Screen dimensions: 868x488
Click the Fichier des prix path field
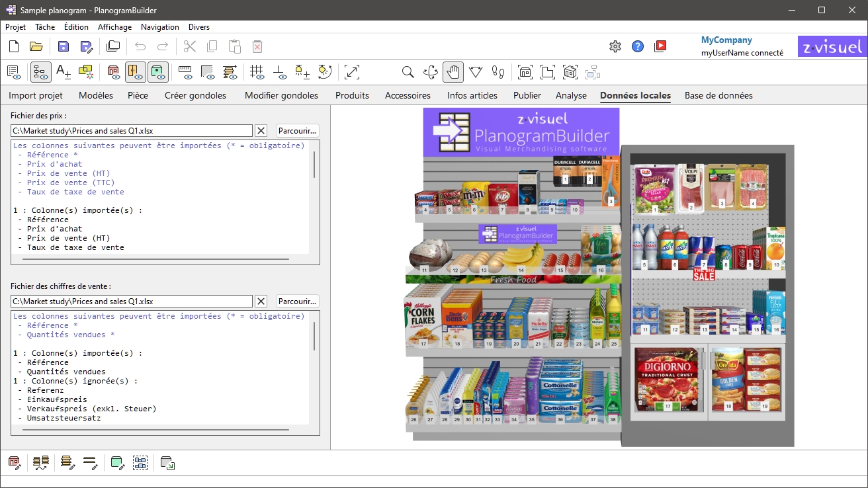132,131
